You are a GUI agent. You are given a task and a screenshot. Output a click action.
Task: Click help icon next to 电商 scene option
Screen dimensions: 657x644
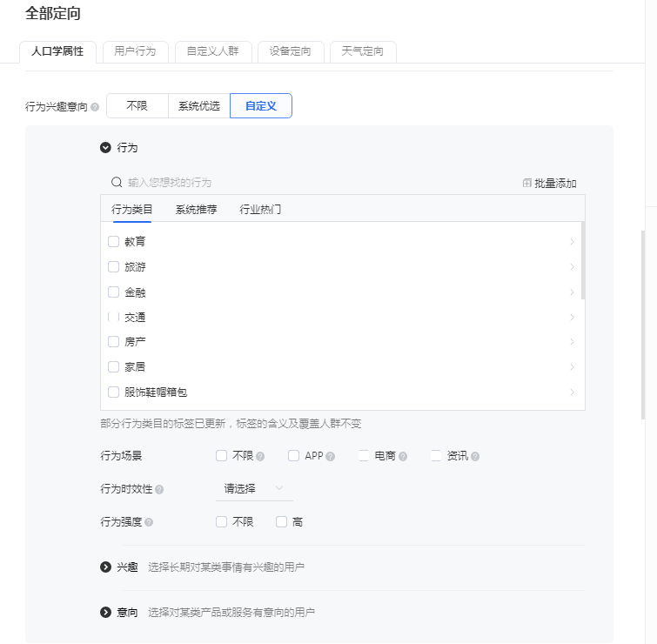pos(403,456)
